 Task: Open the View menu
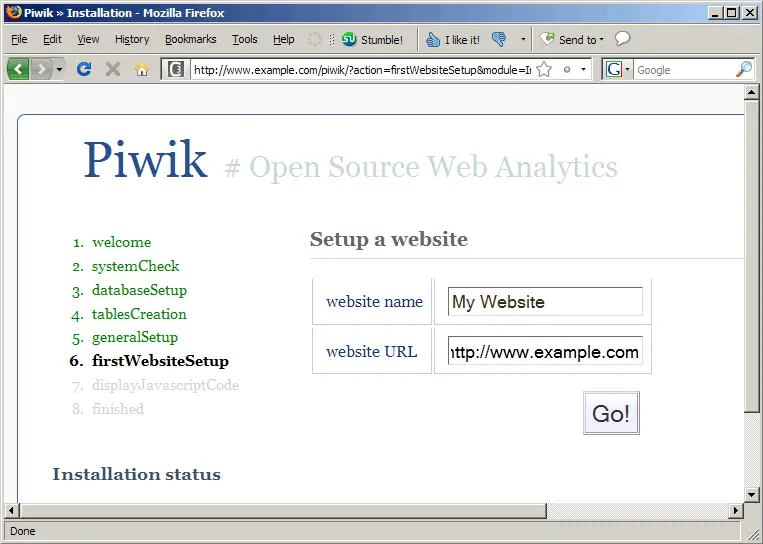(88, 39)
